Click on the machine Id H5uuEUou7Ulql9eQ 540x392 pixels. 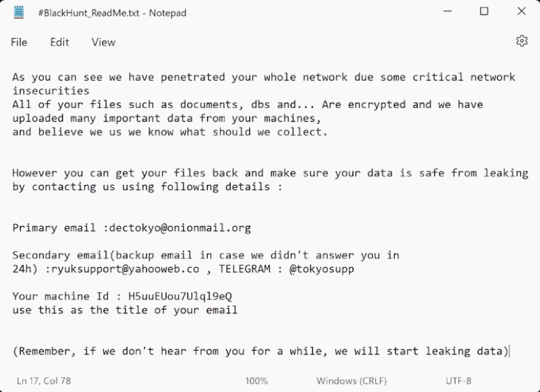tap(180, 296)
